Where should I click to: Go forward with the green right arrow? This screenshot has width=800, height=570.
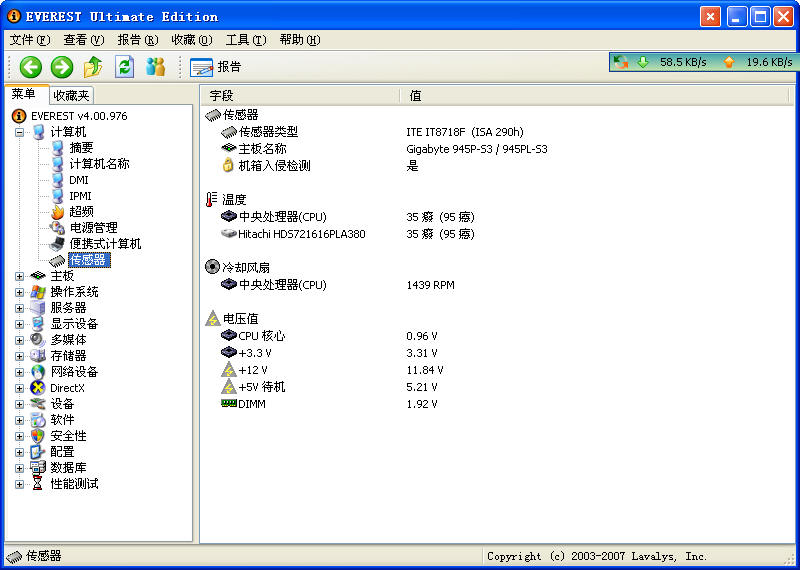click(62, 67)
